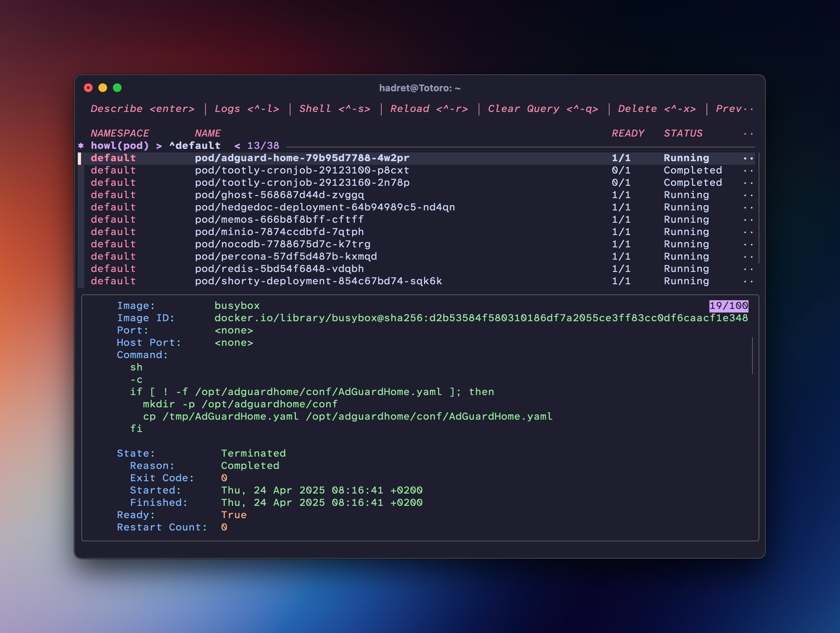840x633 pixels.
Task: Select pod/ghost-568687d44d-zvggq row
Action: pyautogui.click(x=279, y=195)
